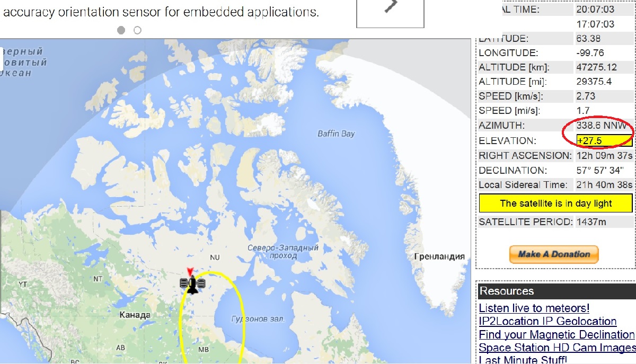This screenshot has height=364, width=636.
Task: Click the Канада label on the map
Action: click(x=135, y=315)
